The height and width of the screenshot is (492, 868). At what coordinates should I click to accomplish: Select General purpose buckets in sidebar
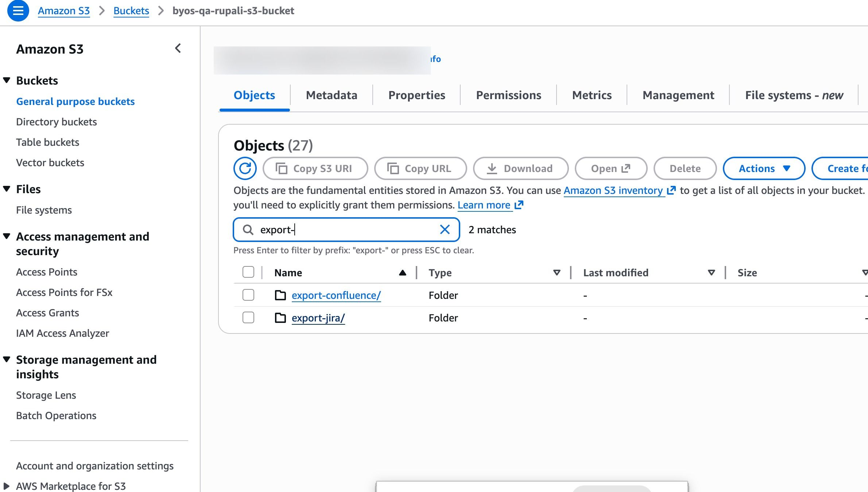click(x=75, y=101)
